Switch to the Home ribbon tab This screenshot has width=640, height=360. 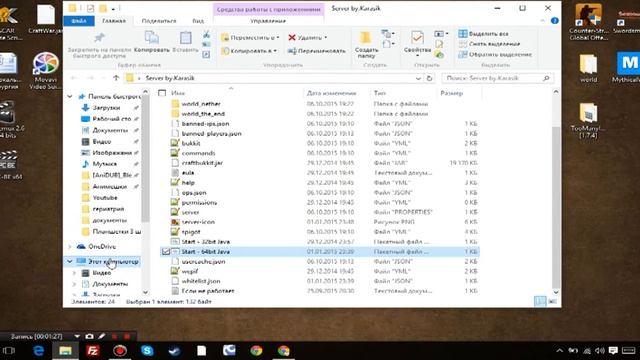click(x=114, y=21)
